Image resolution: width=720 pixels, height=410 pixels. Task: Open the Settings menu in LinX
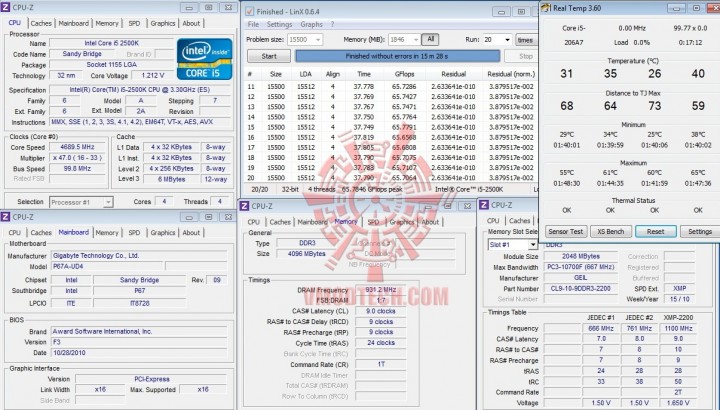click(279, 24)
